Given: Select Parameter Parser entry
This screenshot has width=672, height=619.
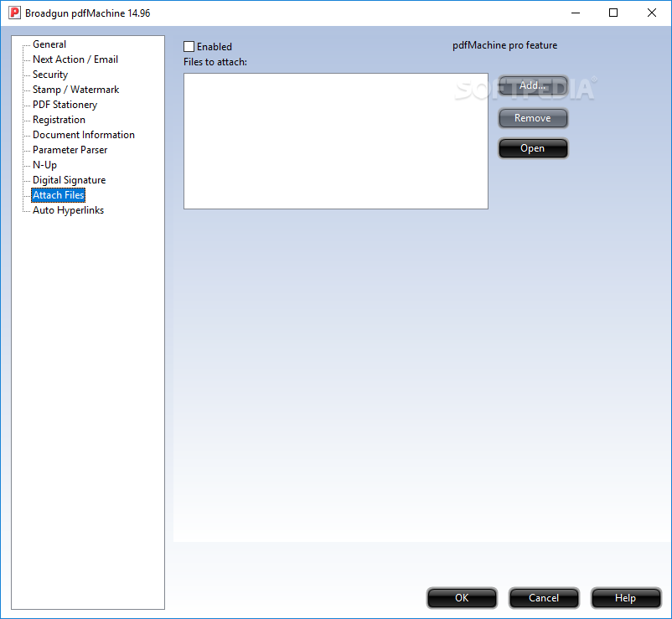Looking at the screenshot, I should pyautogui.click(x=70, y=149).
